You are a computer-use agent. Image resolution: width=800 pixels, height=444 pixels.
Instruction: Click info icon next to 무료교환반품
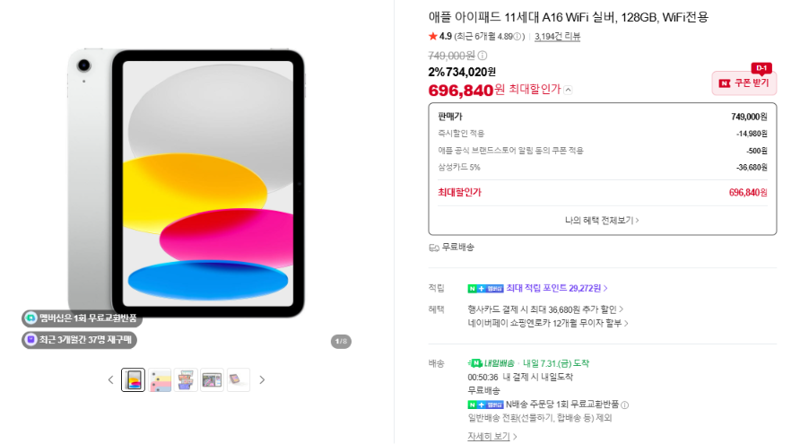[625, 405]
